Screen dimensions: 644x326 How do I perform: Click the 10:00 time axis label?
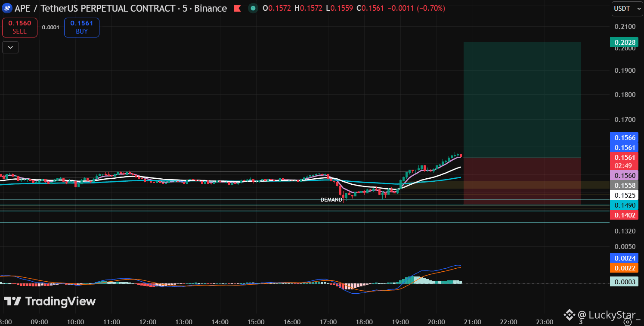pos(76,322)
